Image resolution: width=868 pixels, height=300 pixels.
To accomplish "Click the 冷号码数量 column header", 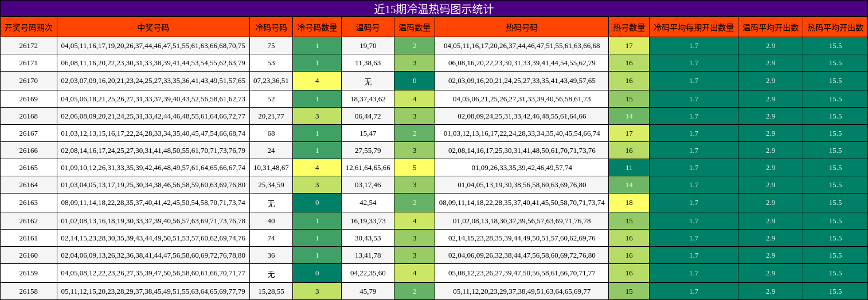I will (317, 27).
